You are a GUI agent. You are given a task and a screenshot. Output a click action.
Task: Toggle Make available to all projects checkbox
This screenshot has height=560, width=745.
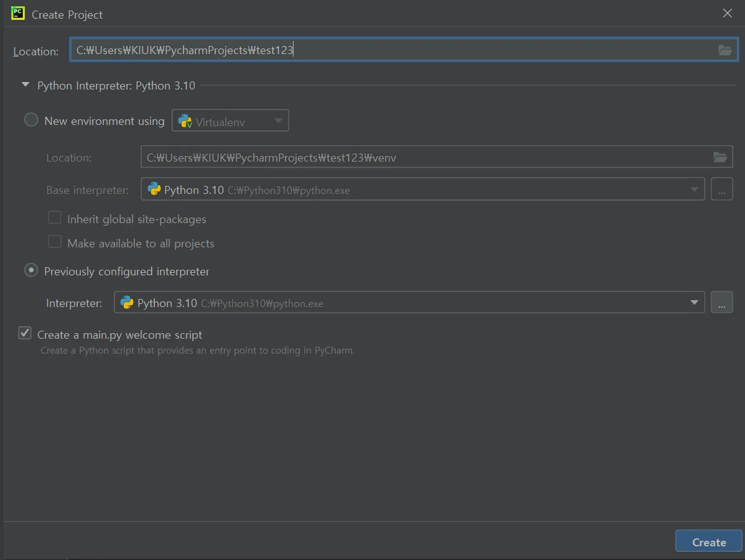coord(55,242)
